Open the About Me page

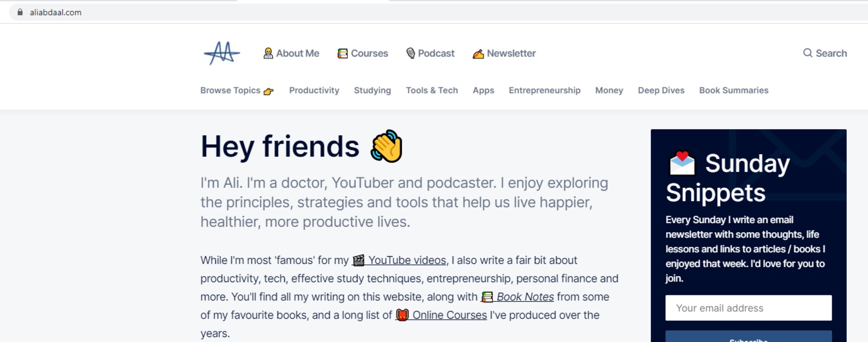[291, 53]
